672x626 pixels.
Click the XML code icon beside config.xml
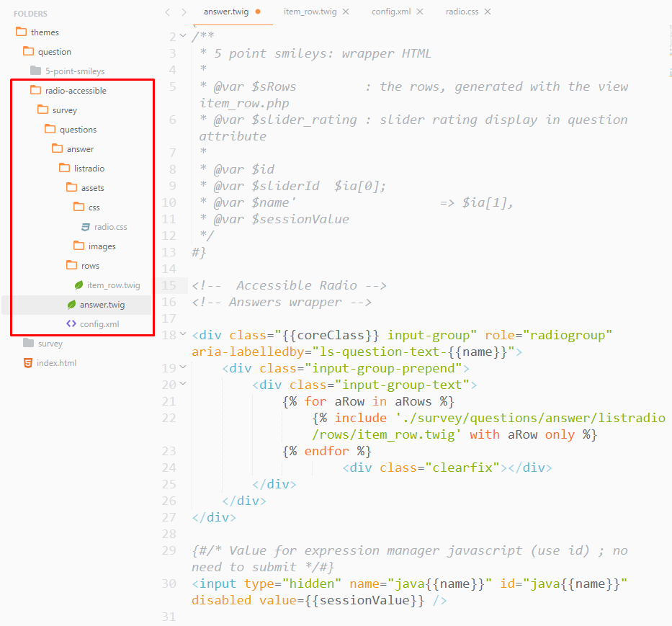71,323
